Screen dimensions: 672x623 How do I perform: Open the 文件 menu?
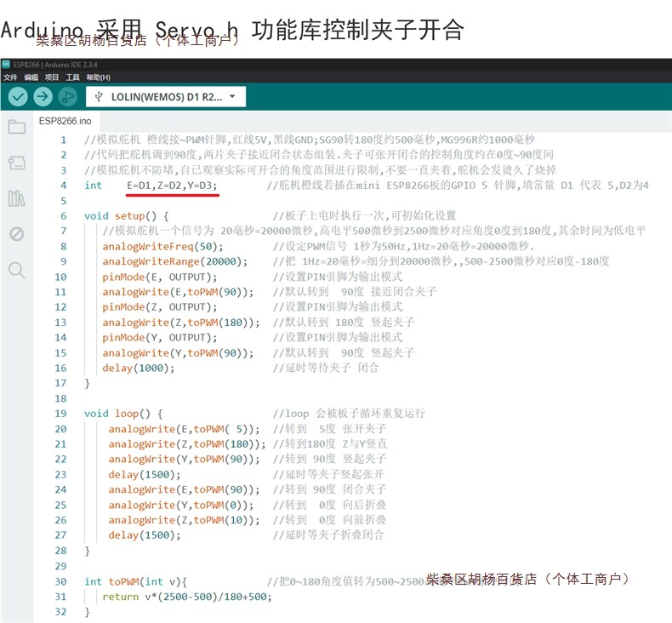tap(10, 77)
